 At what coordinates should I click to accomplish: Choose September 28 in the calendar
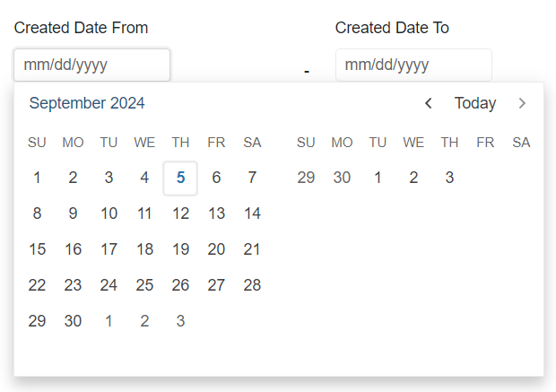coord(252,285)
